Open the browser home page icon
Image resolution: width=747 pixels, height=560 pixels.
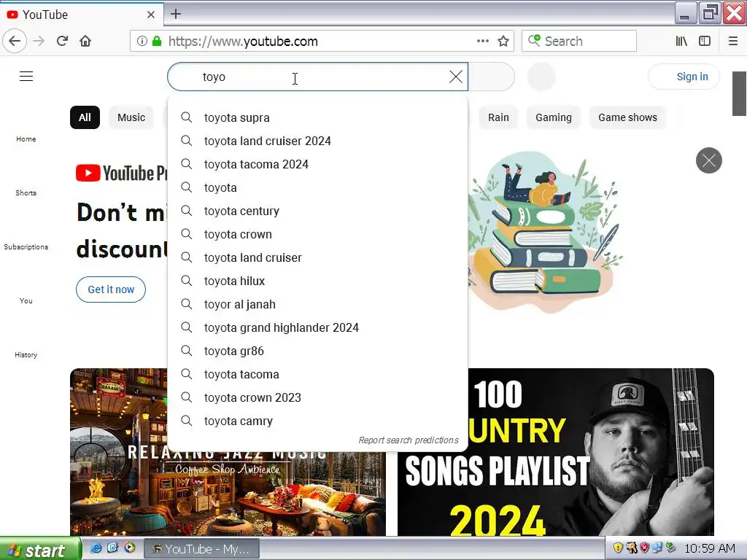(85, 41)
